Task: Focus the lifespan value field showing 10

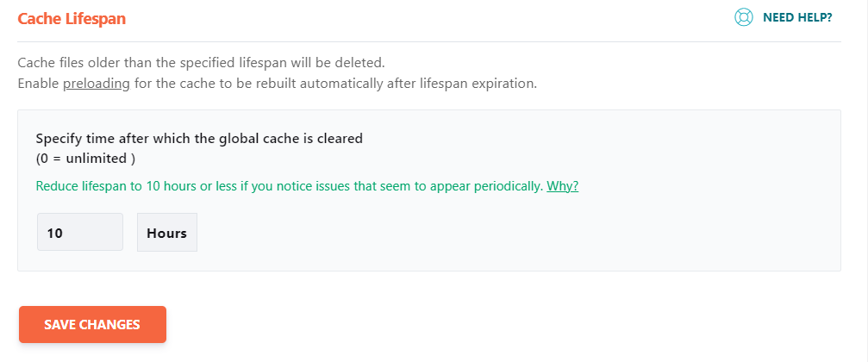Action: [80, 233]
